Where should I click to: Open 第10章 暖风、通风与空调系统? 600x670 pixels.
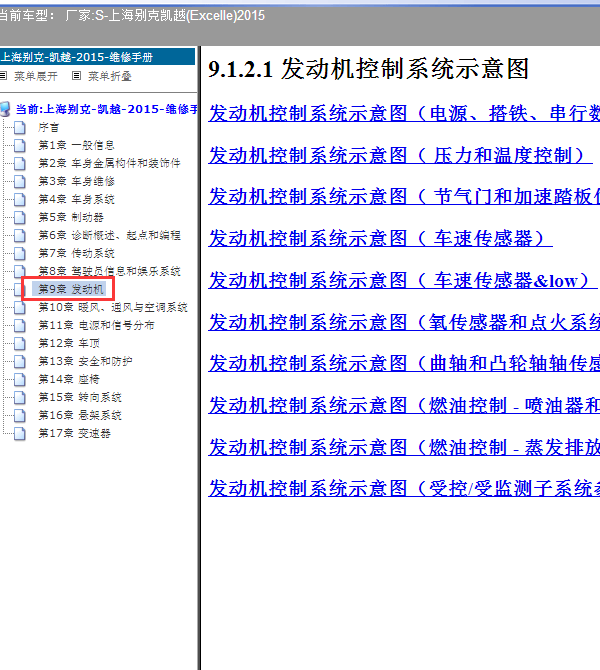pos(113,307)
